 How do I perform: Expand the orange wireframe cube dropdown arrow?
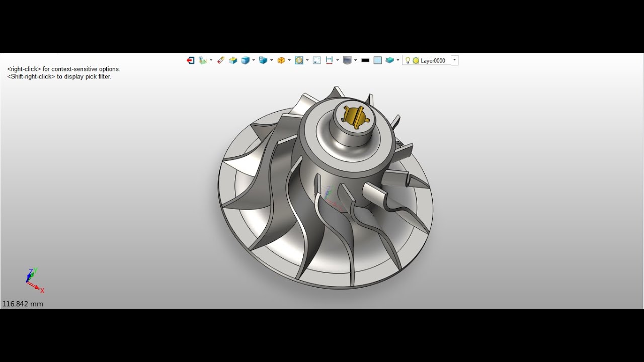point(289,60)
